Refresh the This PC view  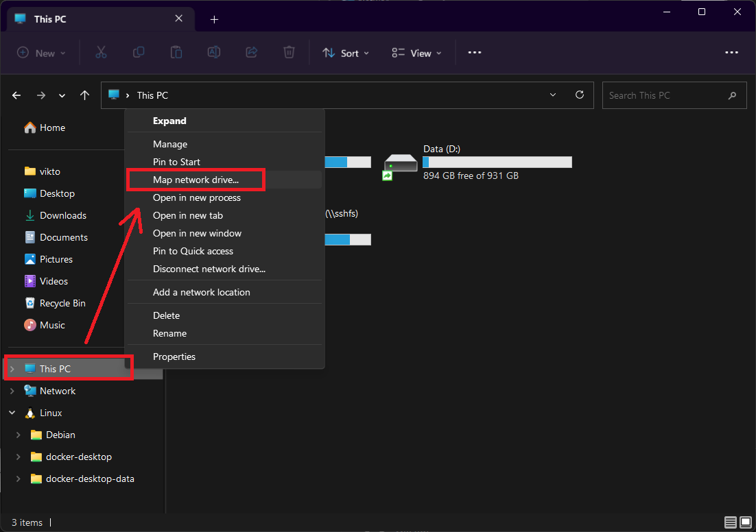tap(580, 95)
